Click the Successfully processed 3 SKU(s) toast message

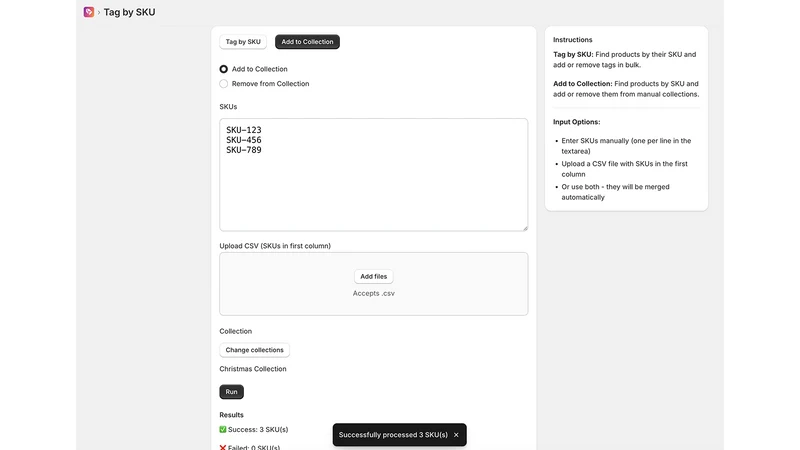393,435
